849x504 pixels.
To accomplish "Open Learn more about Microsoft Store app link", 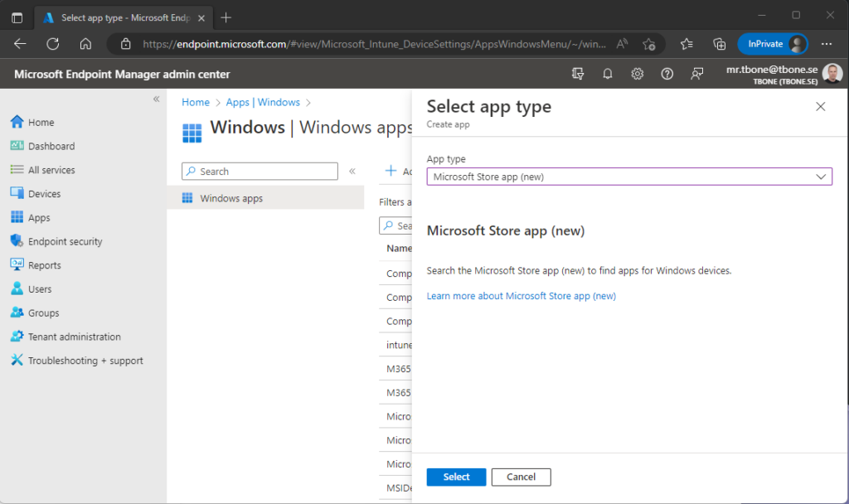I will [x=521, y=296].
